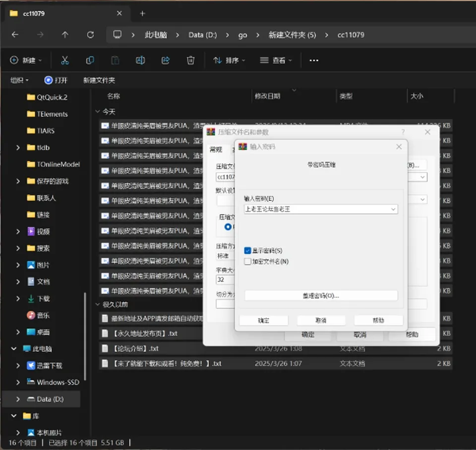Open the archive name dropdown in archive dialog
Viewport: 476px width, 450px height.
pyautogui.click(x=422, y=177)
